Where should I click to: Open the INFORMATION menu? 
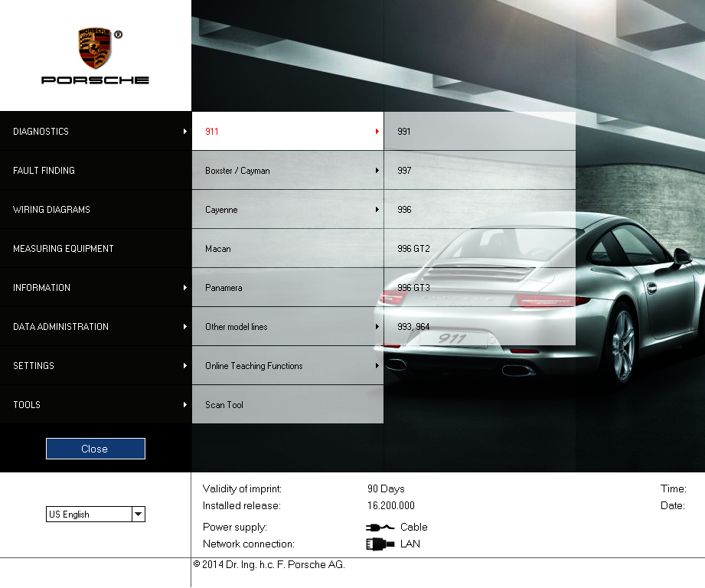(x=96, y=288)
